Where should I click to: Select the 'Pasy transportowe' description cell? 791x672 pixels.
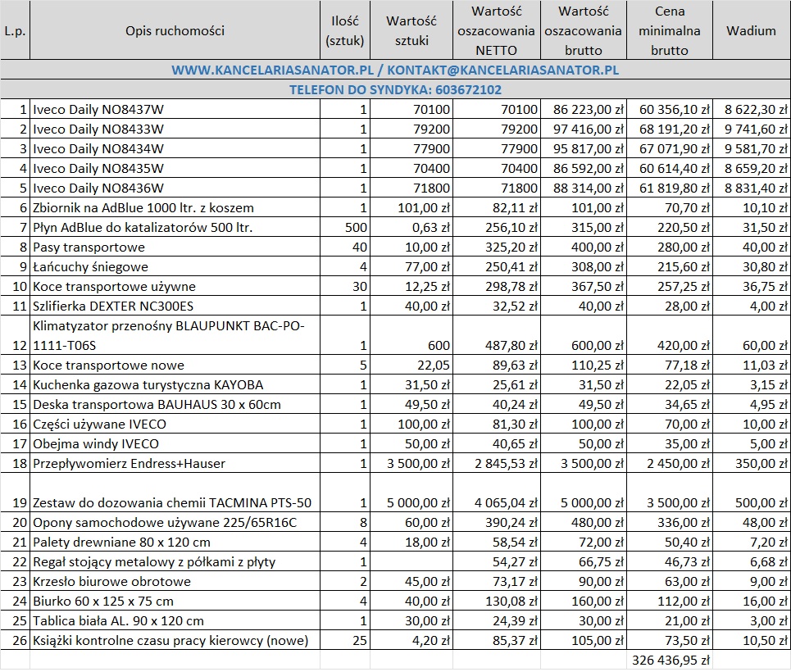(175, 247)
